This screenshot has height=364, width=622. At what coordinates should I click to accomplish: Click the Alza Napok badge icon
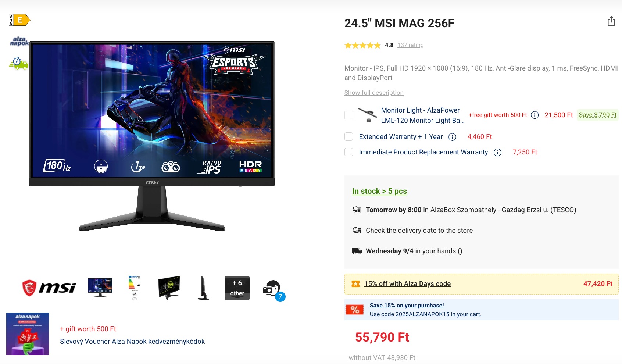click(19, 41)
